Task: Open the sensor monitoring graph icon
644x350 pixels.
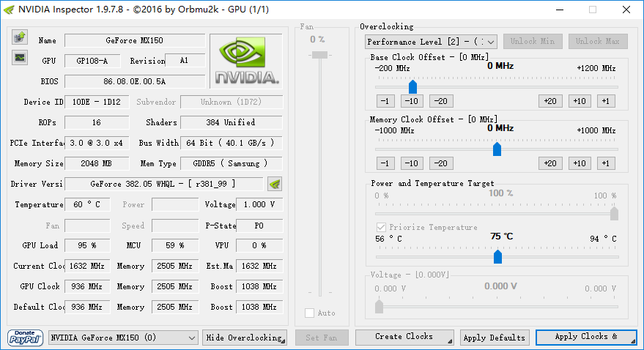Action: pyautogui.click(x=20, y=58)
